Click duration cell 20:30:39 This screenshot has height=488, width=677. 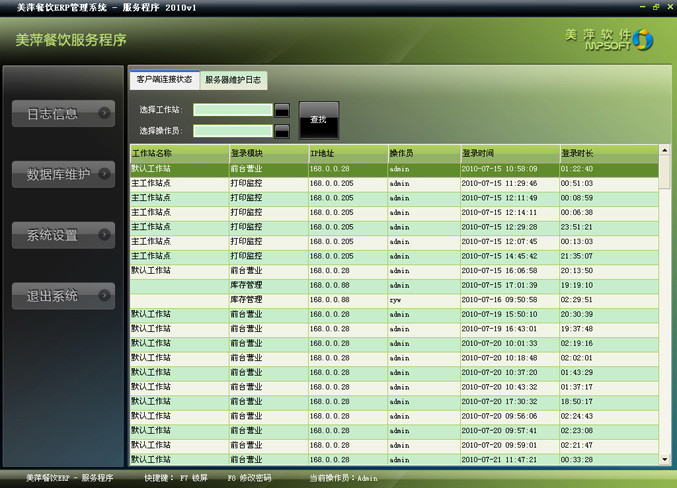click(576, 314)
